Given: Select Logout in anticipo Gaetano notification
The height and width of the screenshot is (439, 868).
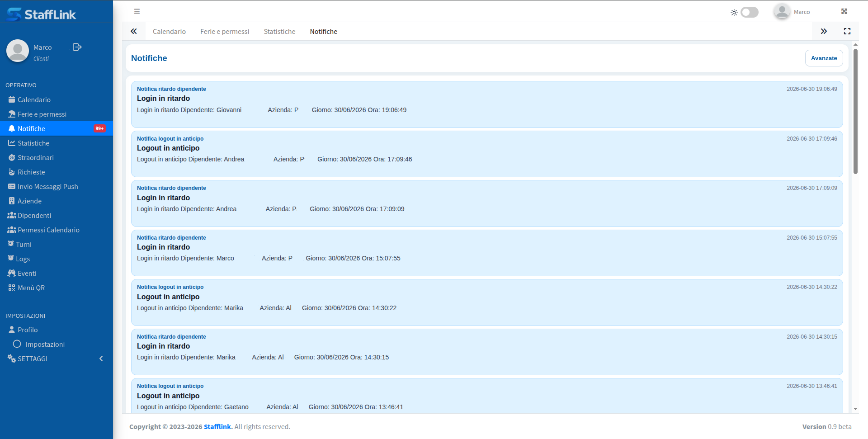Looking at the screenshot, I should [x=487, y=396].
